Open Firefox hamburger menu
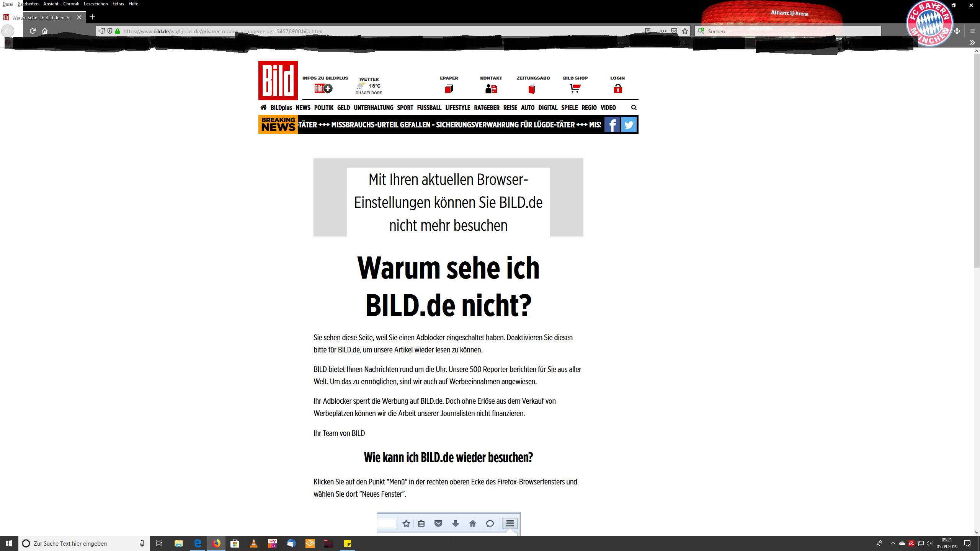 [x=972, y=31]
